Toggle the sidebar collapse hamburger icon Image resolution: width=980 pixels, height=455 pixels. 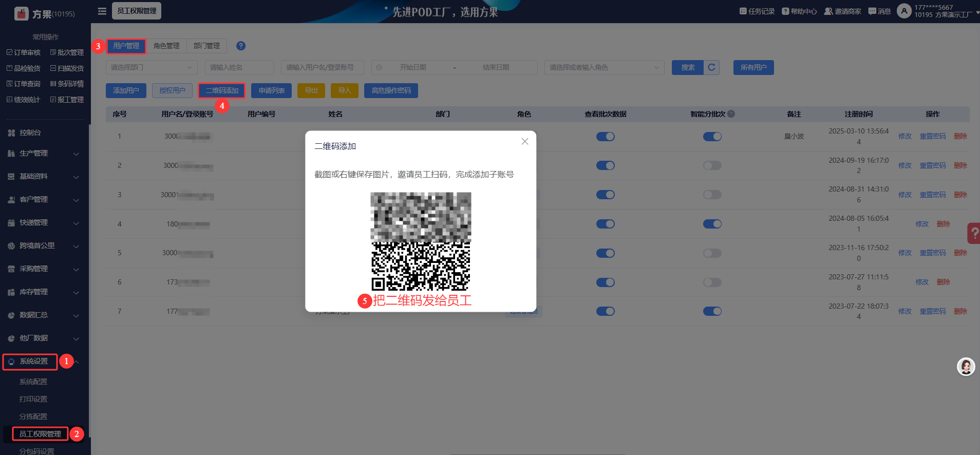(x=102, y=11)
